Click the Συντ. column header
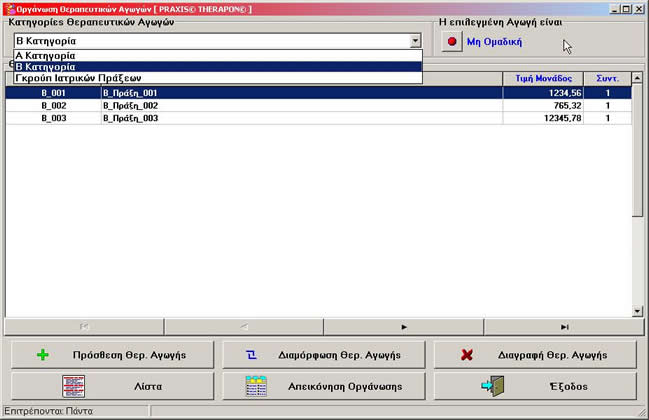This screenshot has width=649, height=420. (607, 78)
